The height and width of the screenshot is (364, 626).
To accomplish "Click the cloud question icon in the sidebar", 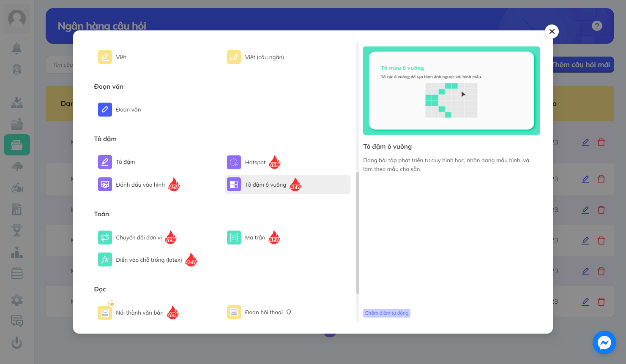I will (x=17, y=166).
